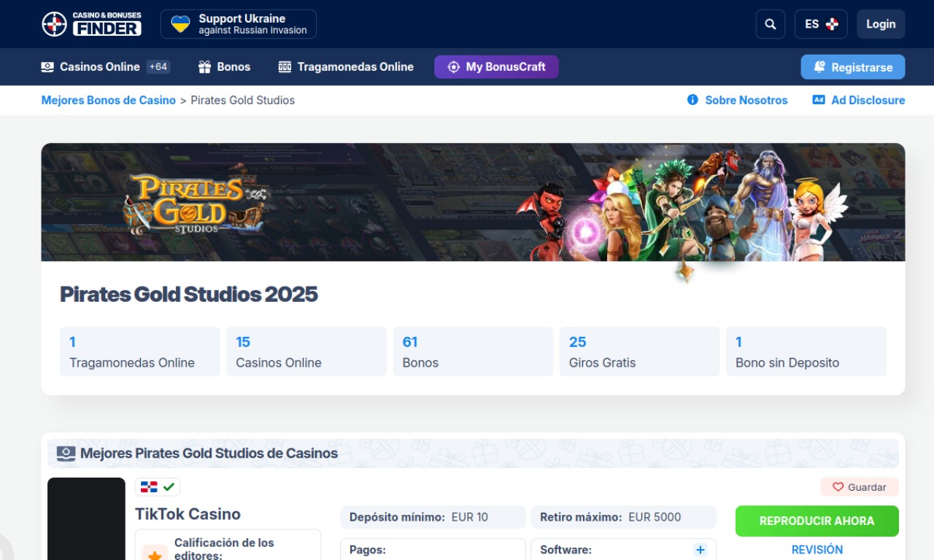Screen dimensions: 934x560
Task: Expand the Software list with plus icon
Action: pos(700,550)
